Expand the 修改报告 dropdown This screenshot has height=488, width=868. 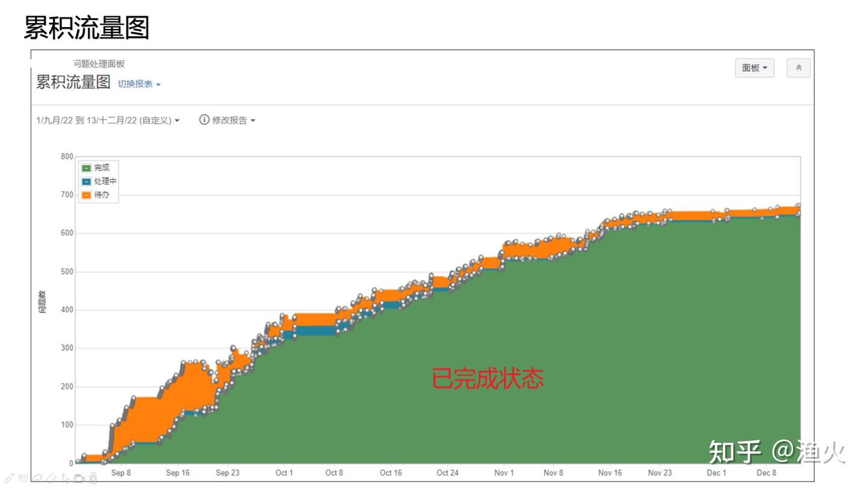coord(233,120)
